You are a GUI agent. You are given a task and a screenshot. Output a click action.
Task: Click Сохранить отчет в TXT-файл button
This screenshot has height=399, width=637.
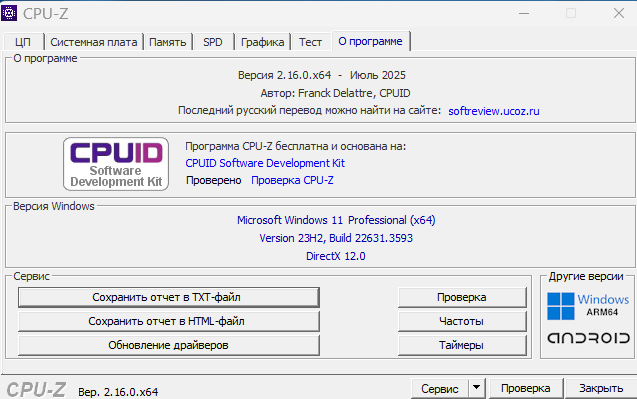click(169, 297)
